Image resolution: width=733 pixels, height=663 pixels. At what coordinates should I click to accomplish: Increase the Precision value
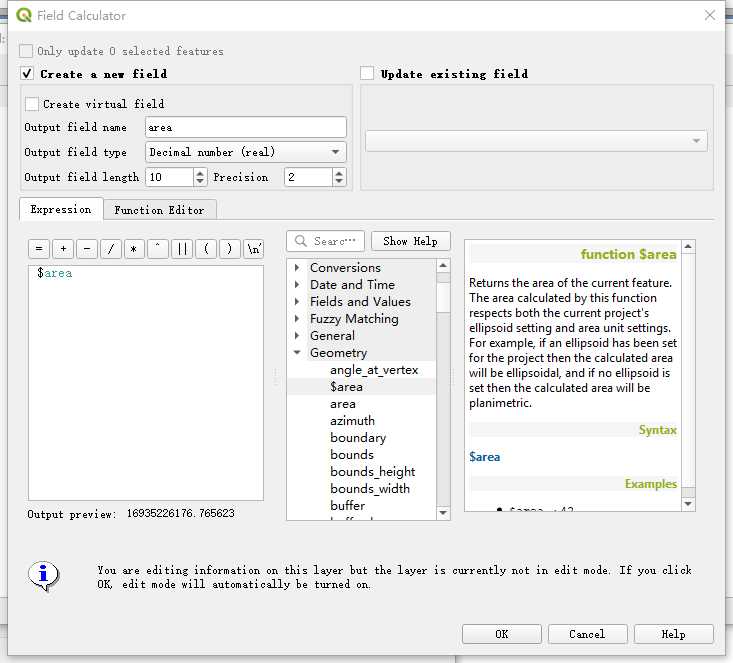coord(339,173)
